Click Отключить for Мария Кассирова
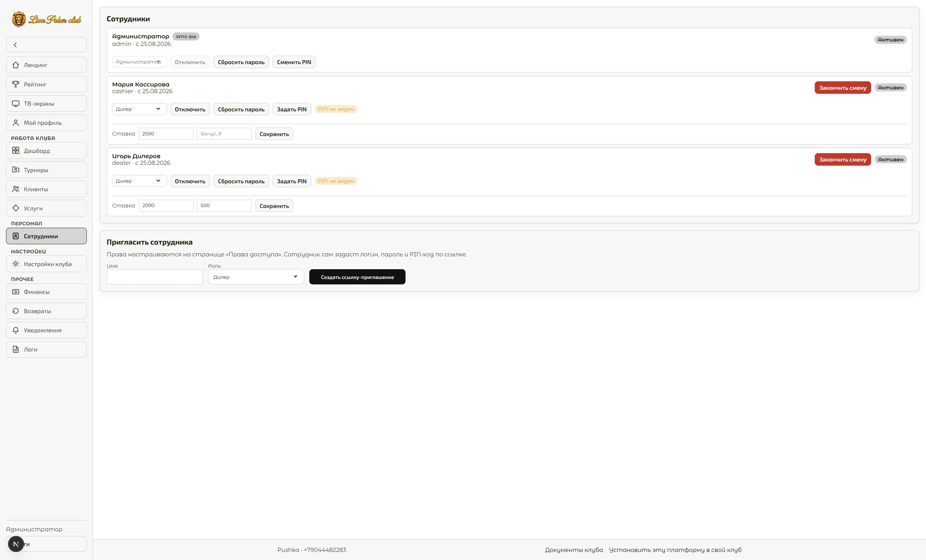This screenshot has width=926, height=560. pos(190,109)
